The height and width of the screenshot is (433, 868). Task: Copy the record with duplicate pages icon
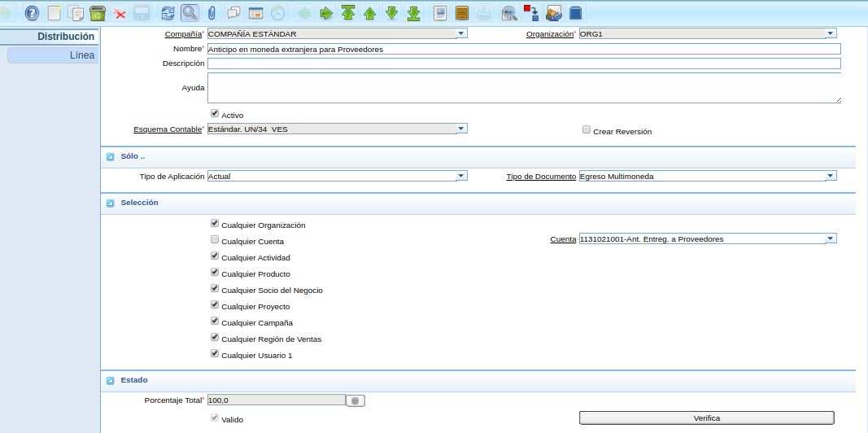tap(76, 12)
